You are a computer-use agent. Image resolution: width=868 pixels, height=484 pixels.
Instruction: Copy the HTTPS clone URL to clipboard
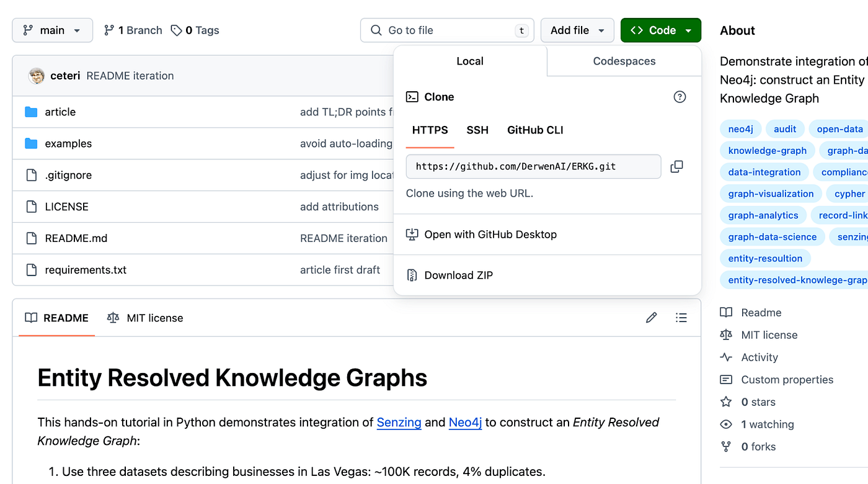click(676, 166)
